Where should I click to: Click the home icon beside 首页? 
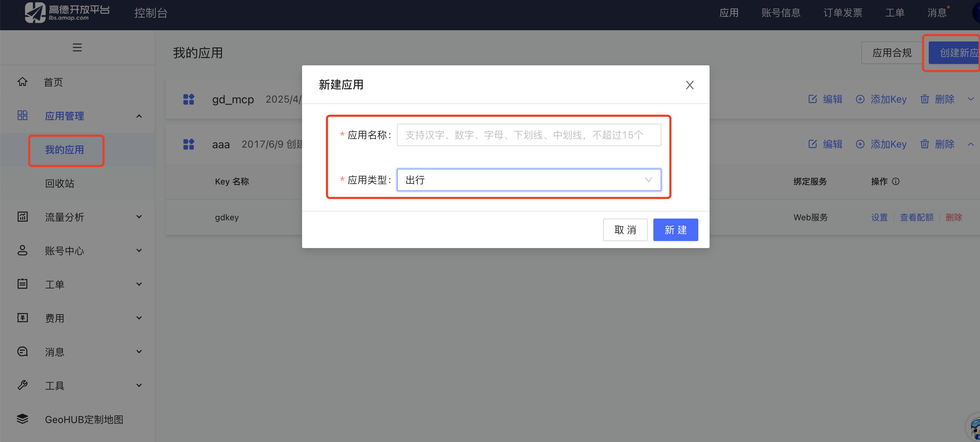click(x=22, y=82)
